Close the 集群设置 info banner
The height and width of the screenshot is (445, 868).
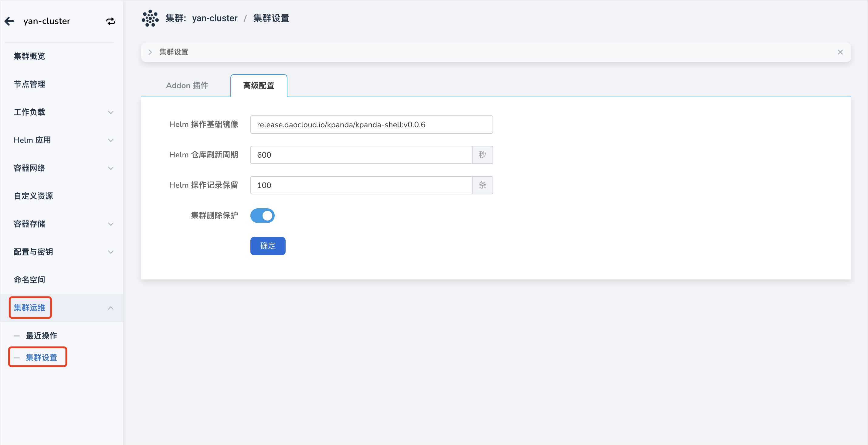point(840,52)
